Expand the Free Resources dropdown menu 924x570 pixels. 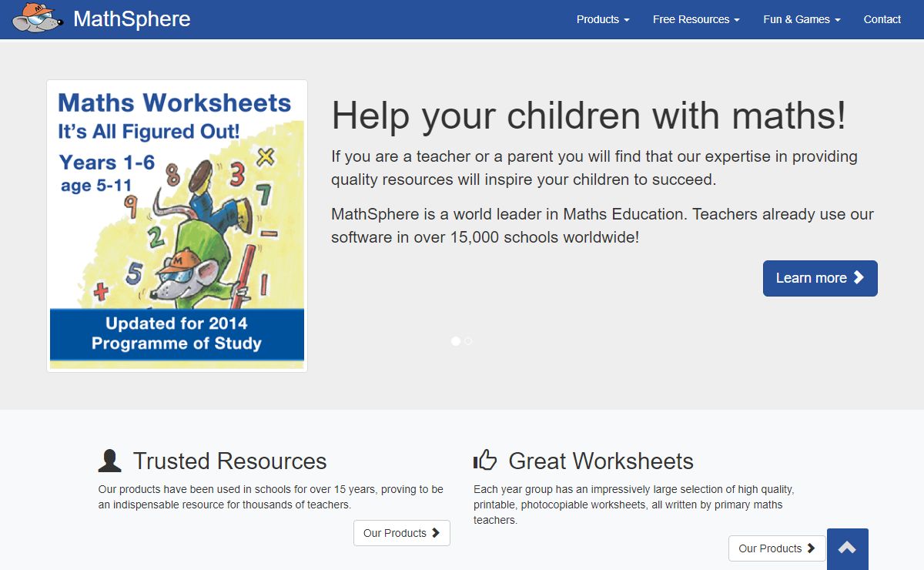[x=696, y=19]
